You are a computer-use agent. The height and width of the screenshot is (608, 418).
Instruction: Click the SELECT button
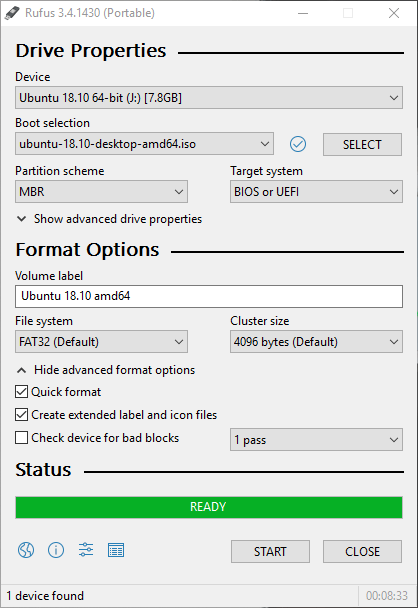point(362,145)
